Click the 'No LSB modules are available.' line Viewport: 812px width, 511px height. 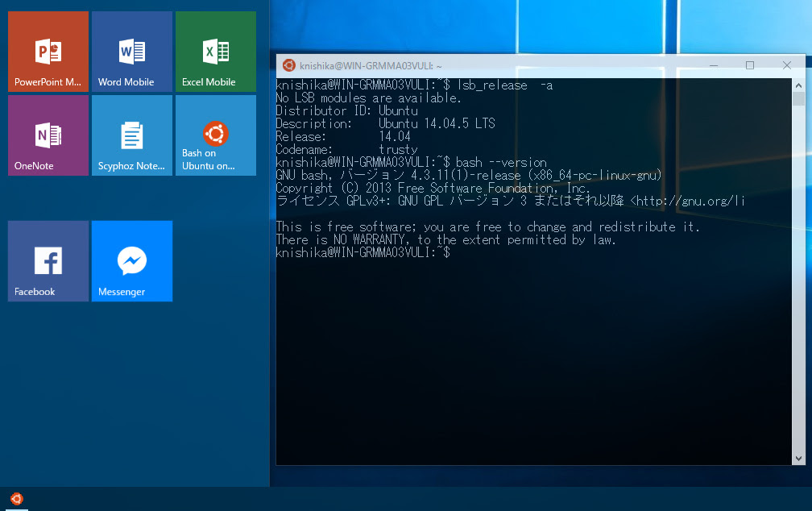368,98
